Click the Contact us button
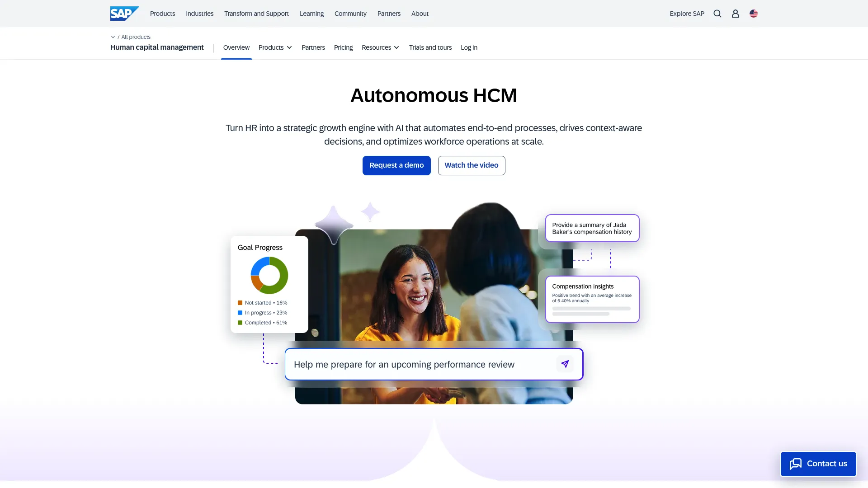868x488 pixels. [818, 464]
